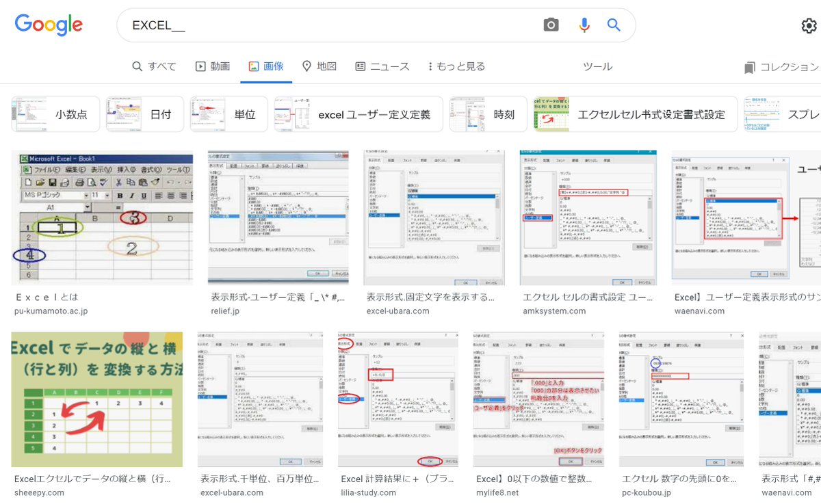Open 表示形式.千単位、百万単位 thumbnail
Image resolution: width=821 pixels, height=504 pixels.
[260, 400]
